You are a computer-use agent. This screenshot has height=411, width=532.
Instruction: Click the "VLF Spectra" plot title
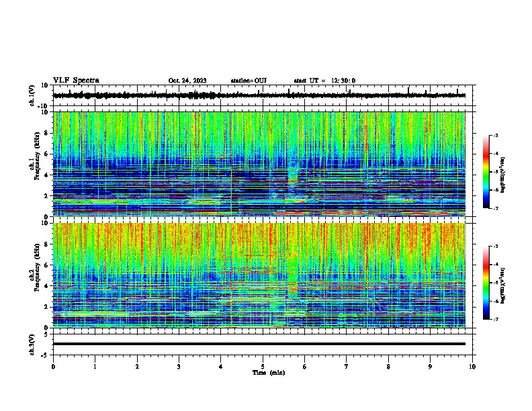pos(76,81)
